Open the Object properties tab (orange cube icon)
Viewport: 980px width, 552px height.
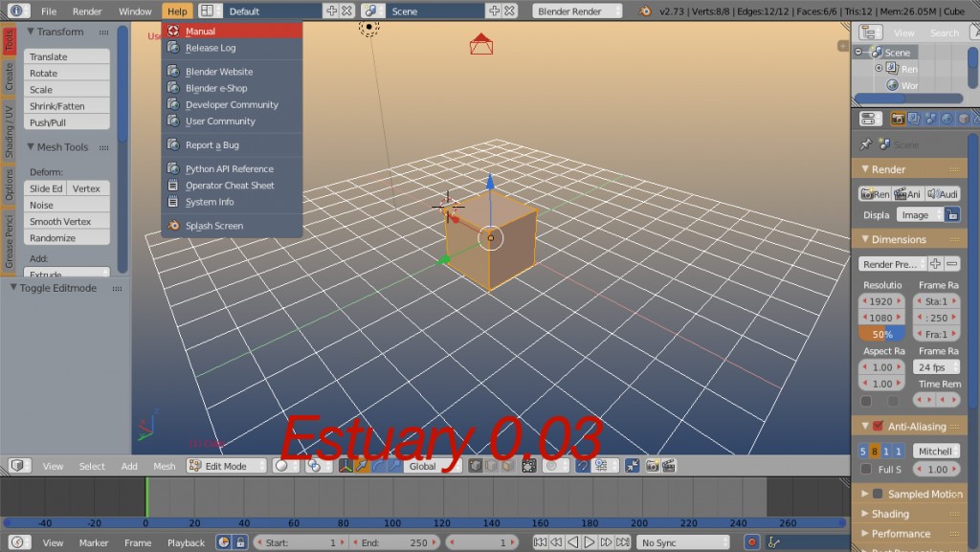963,118
